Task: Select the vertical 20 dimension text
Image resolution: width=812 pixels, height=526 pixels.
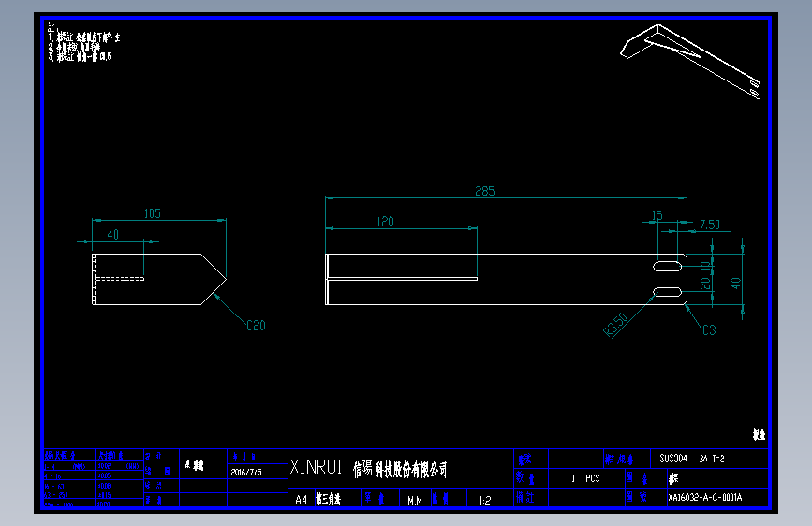Action: [705, 284]
